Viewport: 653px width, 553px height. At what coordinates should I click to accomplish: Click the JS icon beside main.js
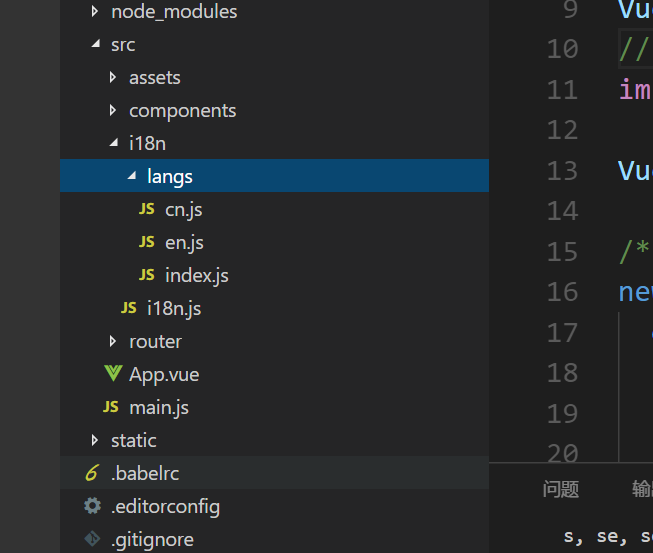click(x=111, y=407)
